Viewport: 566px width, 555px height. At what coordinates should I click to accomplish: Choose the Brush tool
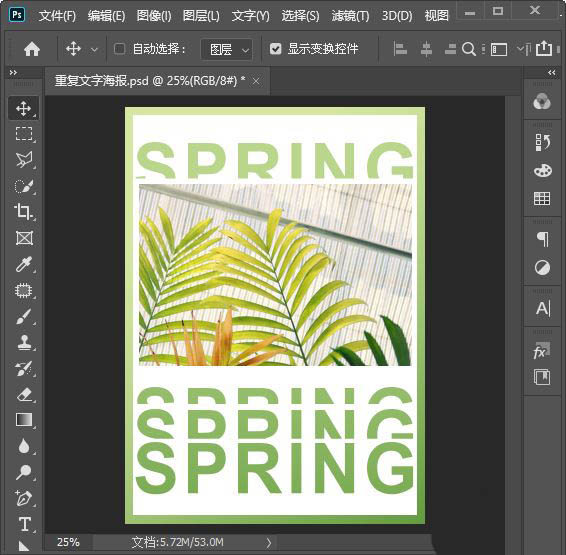24,317
